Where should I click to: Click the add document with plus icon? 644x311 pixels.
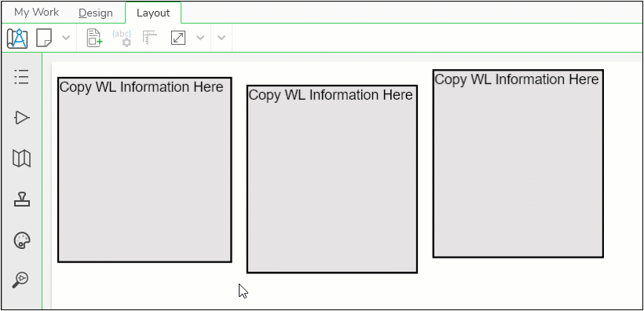94,38
